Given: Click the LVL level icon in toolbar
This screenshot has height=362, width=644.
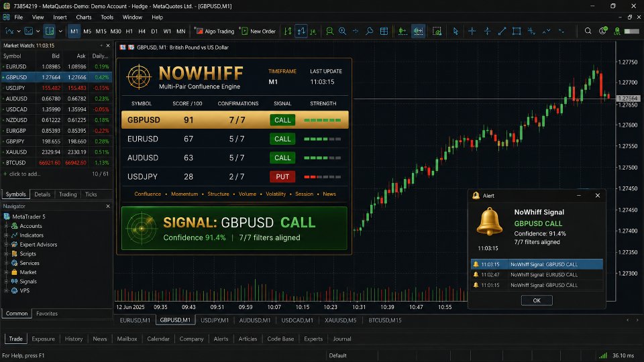Looking at the screenshot, I should click(617, 32).
